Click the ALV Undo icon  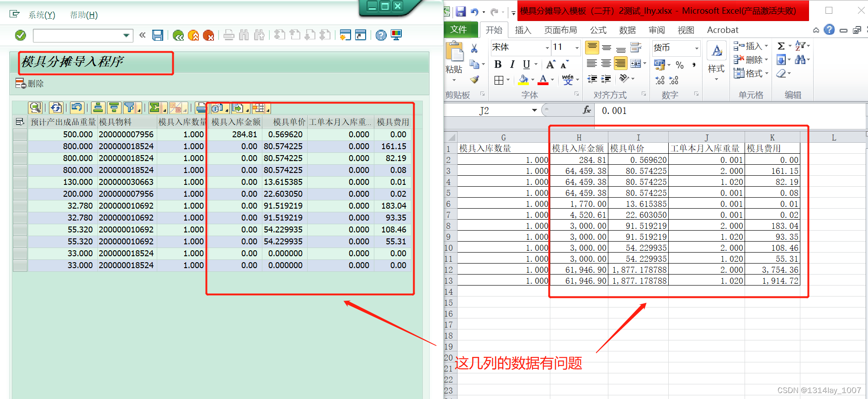point(77,108)
